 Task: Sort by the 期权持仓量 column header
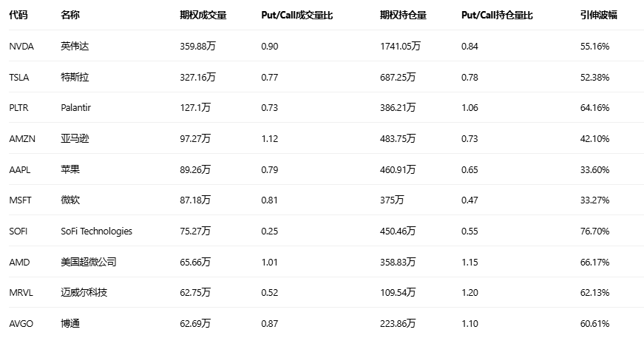coord(403,15)
